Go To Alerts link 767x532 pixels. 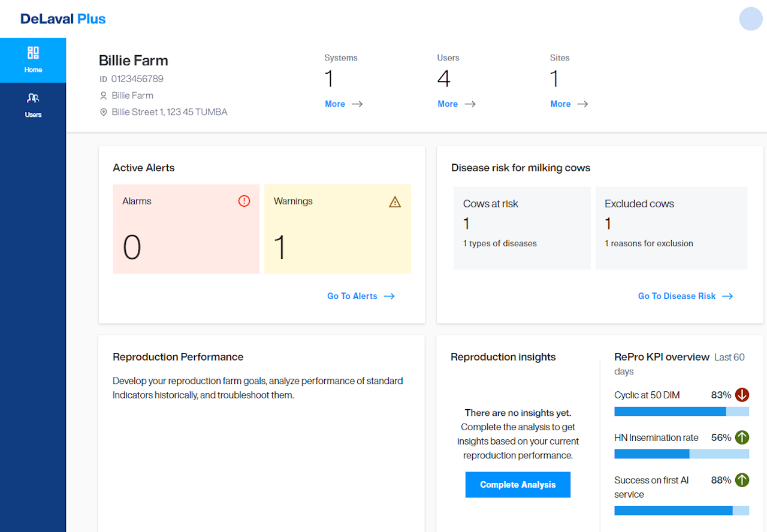(360, 296)
